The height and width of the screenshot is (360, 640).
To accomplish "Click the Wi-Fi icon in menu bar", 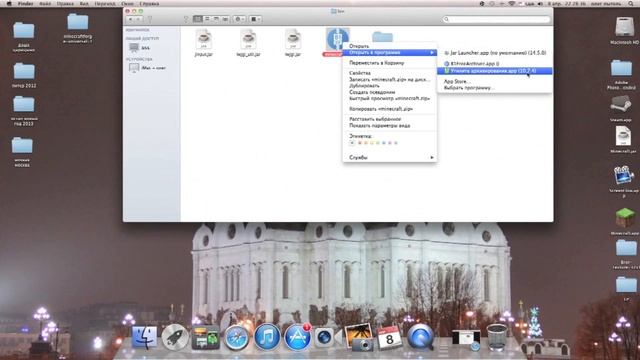I will (x=511, y=3).
